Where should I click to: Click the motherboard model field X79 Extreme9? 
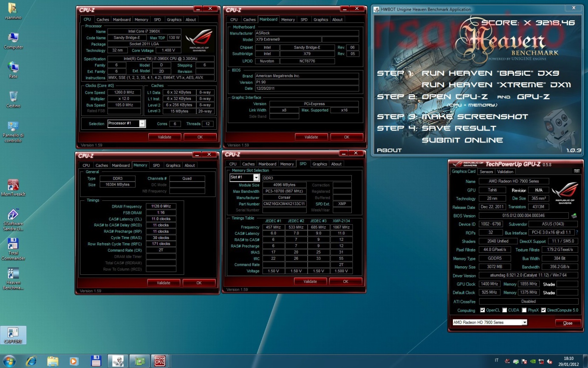[288, 40]
